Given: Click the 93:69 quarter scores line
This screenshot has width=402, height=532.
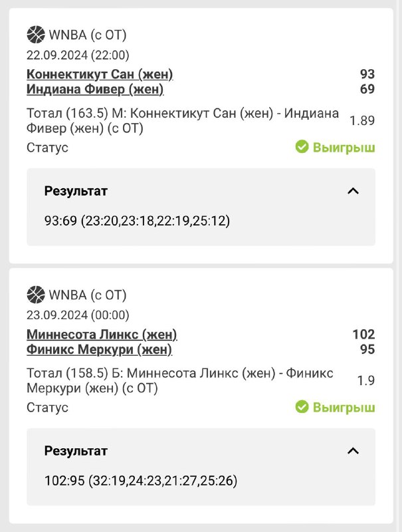Looking at the screenshot, I should click(x=136, y=221).
